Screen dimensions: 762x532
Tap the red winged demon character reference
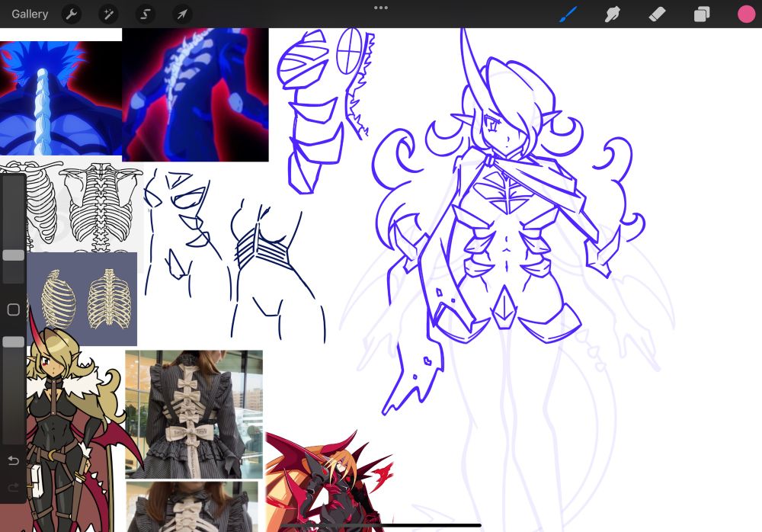(329, 480)
